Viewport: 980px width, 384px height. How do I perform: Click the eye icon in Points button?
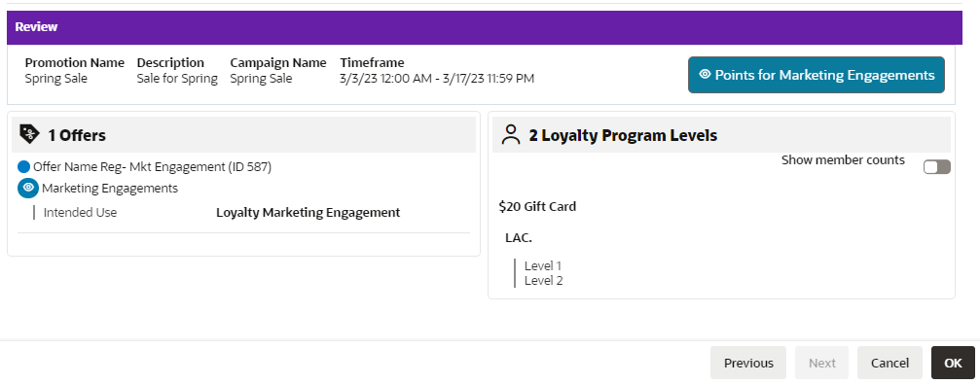click(705, 74)
